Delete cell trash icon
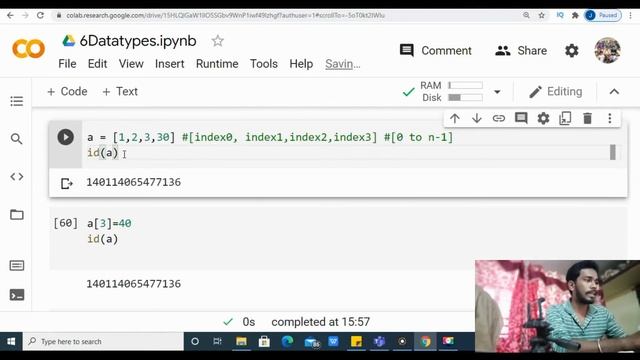The width and height of the screenshot is (640, 360). click(587, 119)
